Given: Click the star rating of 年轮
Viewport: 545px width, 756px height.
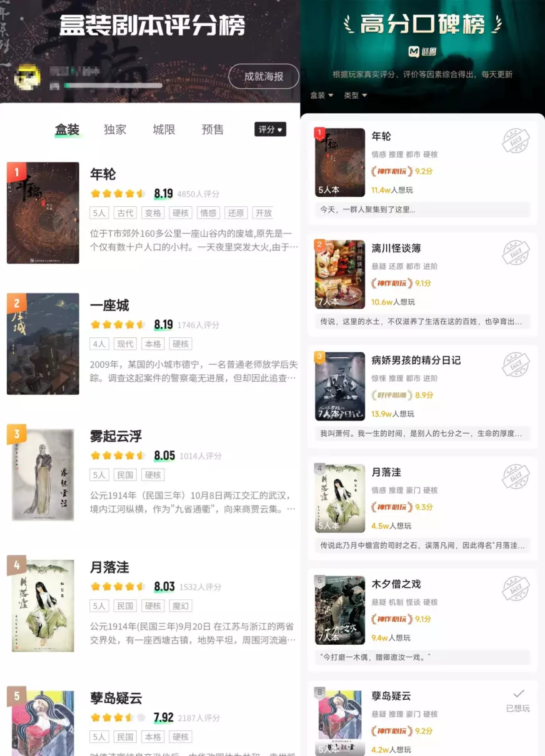Looking at the screenshot, I should pyautogui.click(x=117, y=194).
